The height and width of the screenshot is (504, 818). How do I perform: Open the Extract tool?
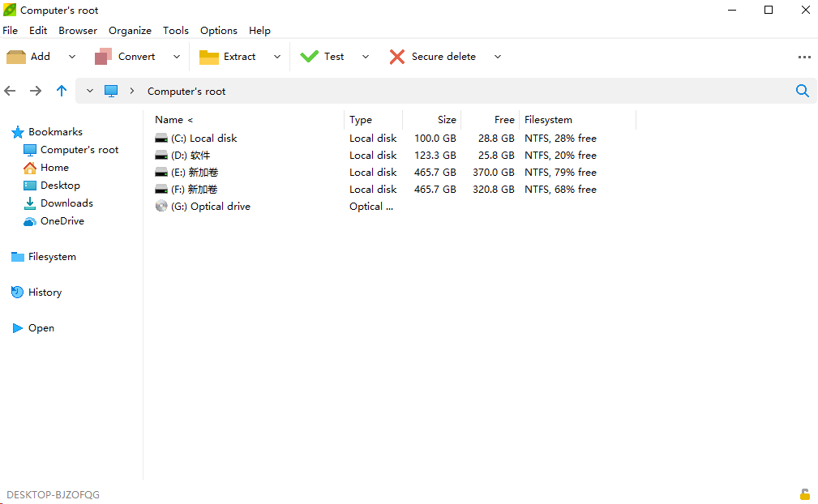tap(230, 57)
